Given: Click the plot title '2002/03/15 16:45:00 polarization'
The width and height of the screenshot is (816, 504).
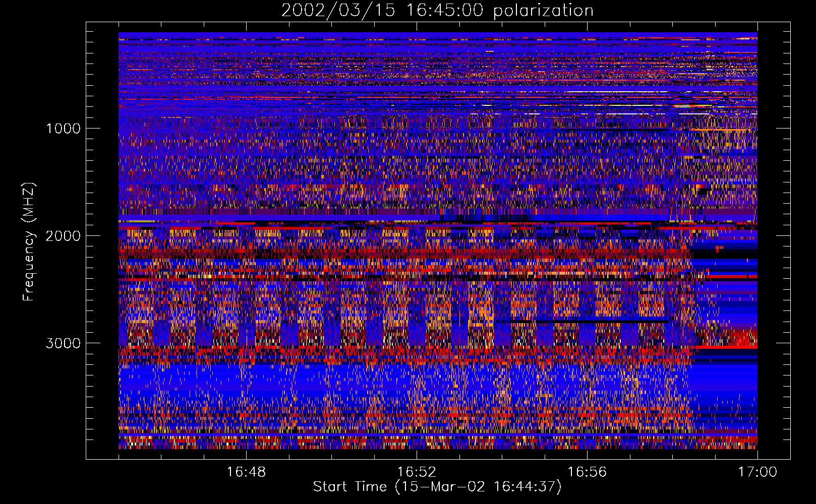Looking at the screenshot, I should [437, 11].
